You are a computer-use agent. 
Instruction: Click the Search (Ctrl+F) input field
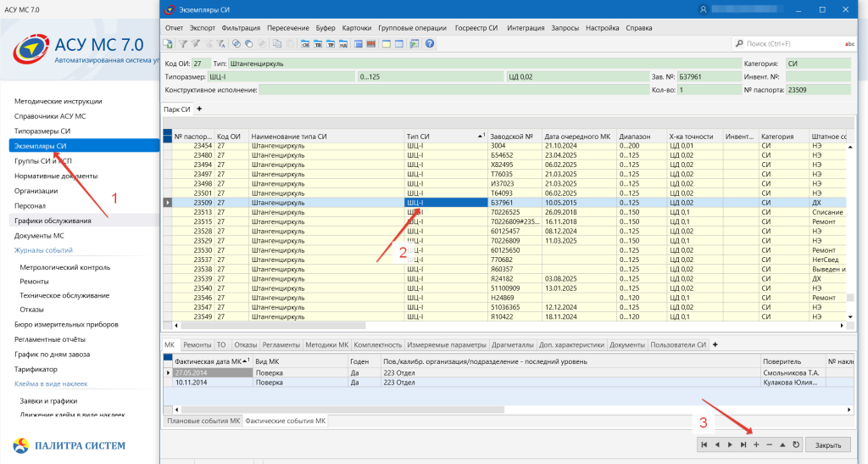click(792, 44)
